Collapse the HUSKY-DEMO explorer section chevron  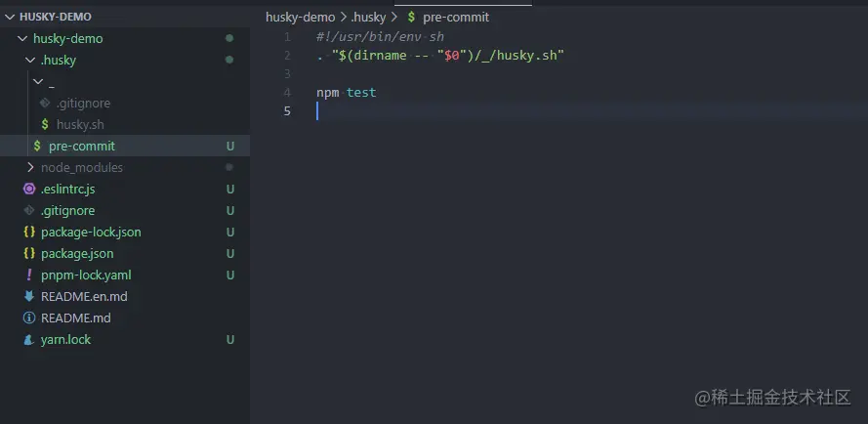10,18
